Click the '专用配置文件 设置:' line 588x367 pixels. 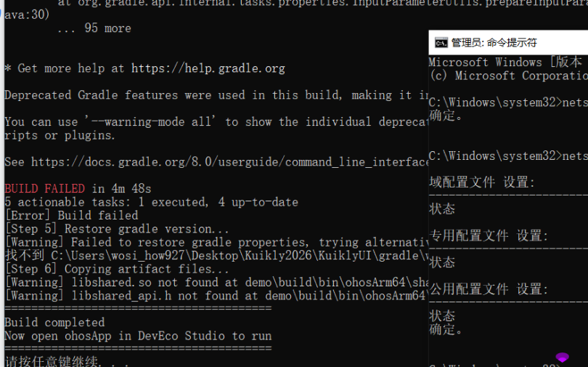[489, 235]
